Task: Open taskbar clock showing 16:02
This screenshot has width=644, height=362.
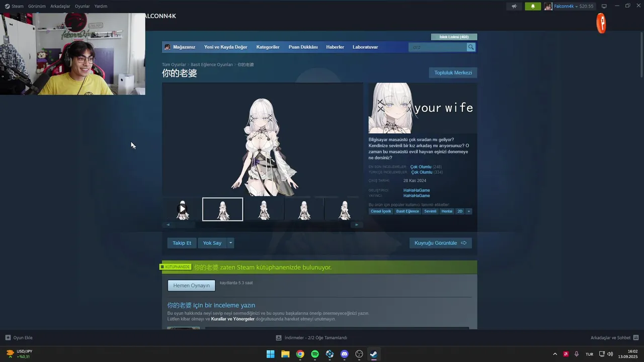Action: tap(629, 354)
